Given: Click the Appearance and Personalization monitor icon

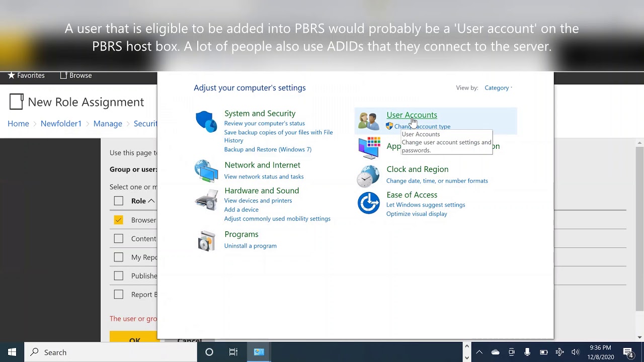Looking at the screenshot, I should 369,147.
